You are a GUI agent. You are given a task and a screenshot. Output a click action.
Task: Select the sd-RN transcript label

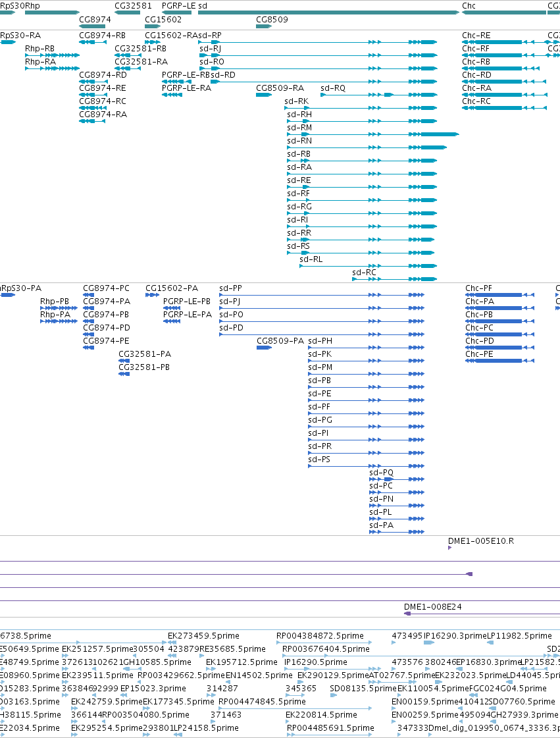coord(299,141)
